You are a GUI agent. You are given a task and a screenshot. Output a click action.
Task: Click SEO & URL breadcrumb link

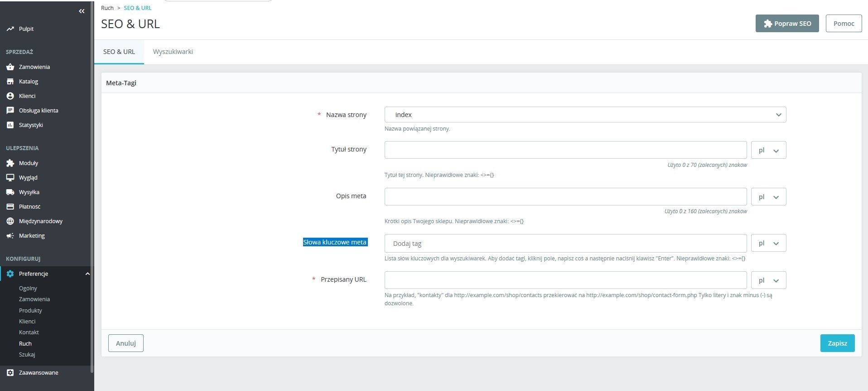click(138, 8)
